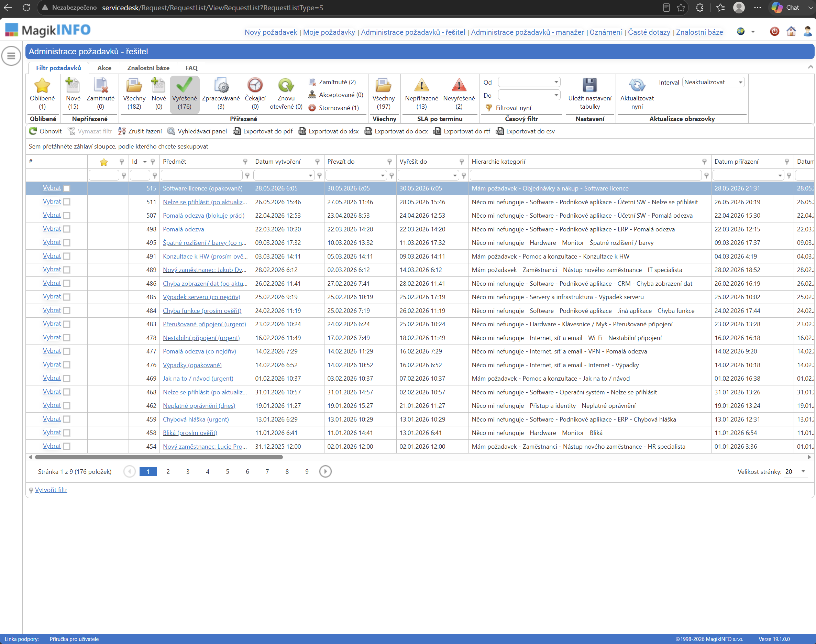Click the horizontal scrollbar under the table
Image resolution: width=816 pixels, height=644 pixels.
pyautogui.click(x=159, y=457)
